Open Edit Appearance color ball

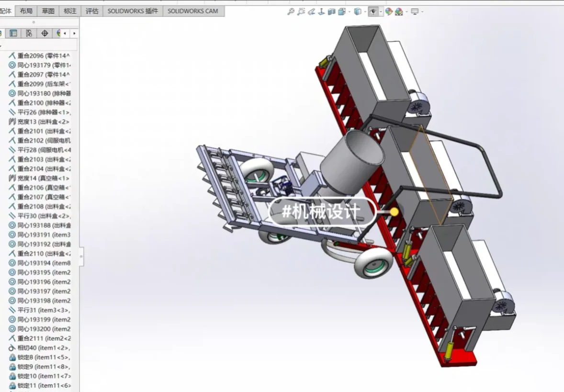pos(389,11)
